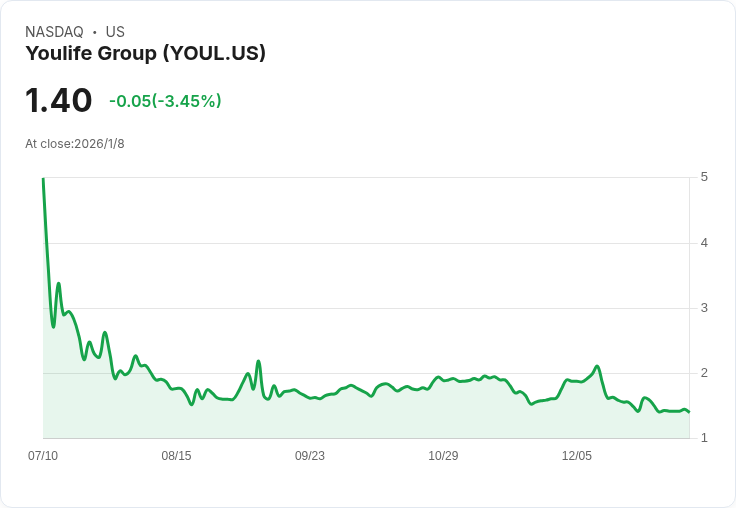Click the y-axis label 3
This screenshot has width=736, height=508.
click(x=704, y=307)
